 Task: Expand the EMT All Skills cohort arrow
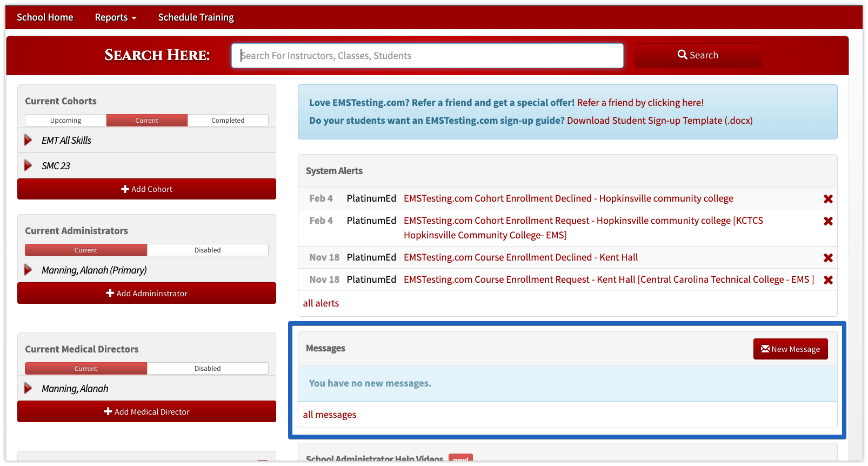click(28, 141)
